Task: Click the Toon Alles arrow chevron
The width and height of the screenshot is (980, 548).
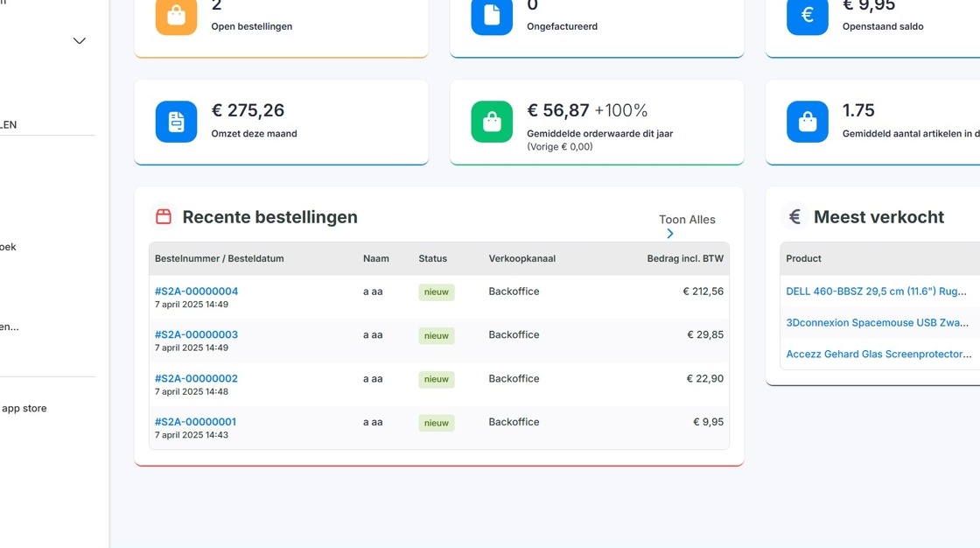Action: (x=670, y=234)
